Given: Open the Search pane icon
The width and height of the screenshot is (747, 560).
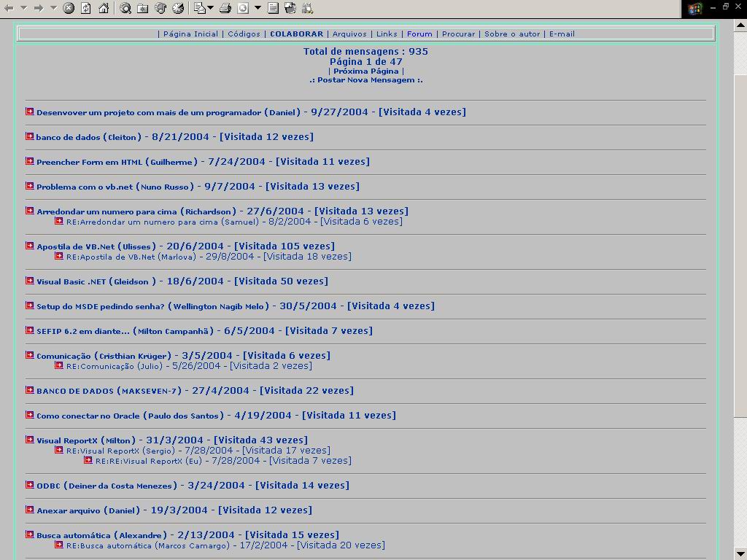Looking at the screenshot, I should (125, 8).
